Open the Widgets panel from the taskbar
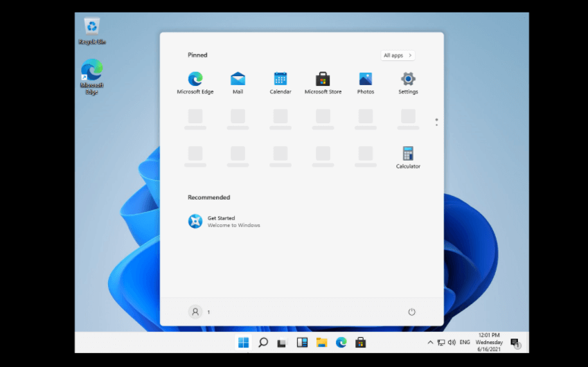Screen dimensions: 588x367 302,342
